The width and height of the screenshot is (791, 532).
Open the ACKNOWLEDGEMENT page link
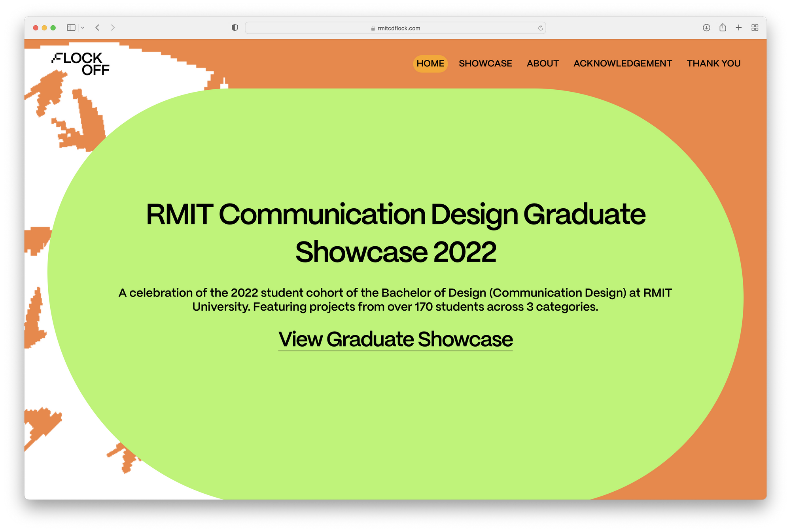click(x=623, y=64)
